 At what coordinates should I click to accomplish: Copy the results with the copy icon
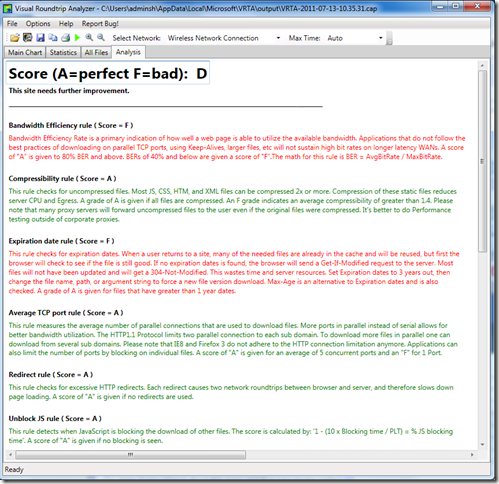pyautogui.click(x=53, y=38)
